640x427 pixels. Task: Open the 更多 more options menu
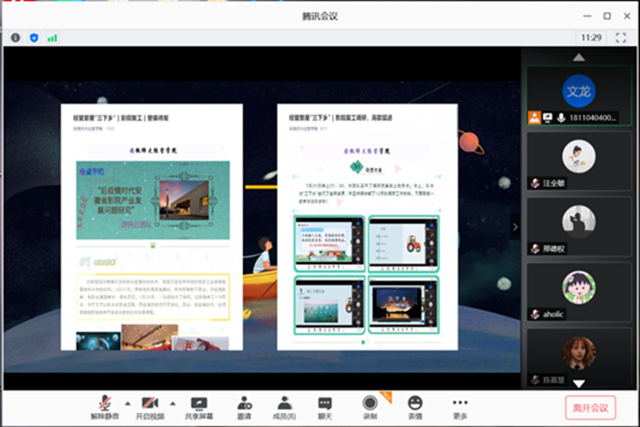(x=460, y=402)
